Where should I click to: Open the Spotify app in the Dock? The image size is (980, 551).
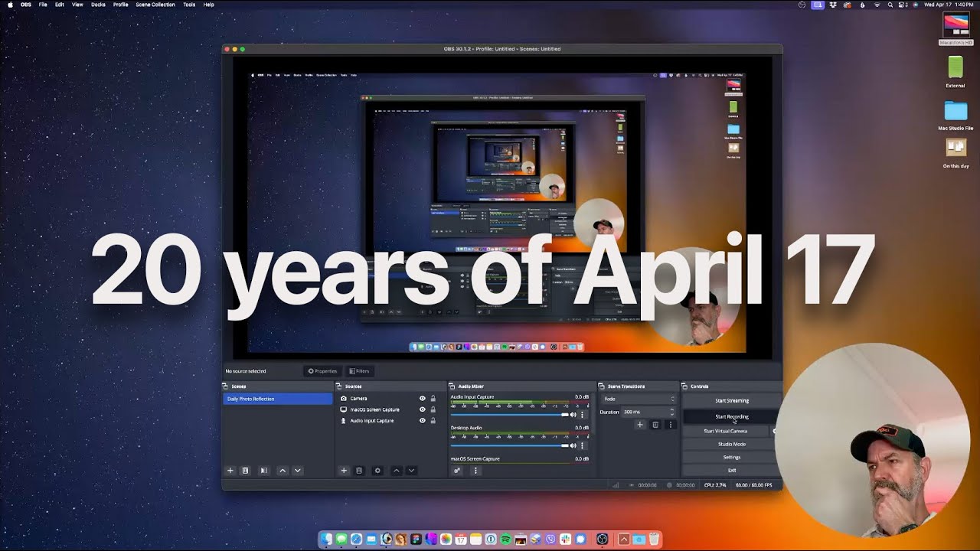[506, 540]
